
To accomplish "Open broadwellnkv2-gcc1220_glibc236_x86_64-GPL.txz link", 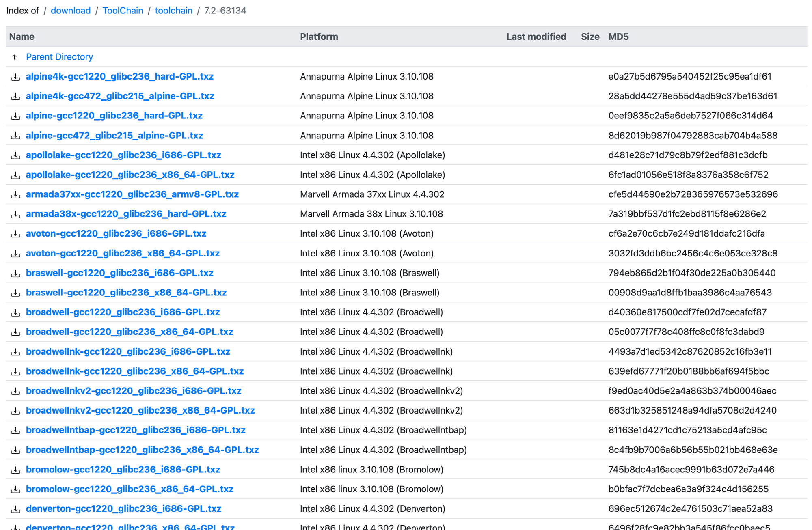I will [140, 410].
